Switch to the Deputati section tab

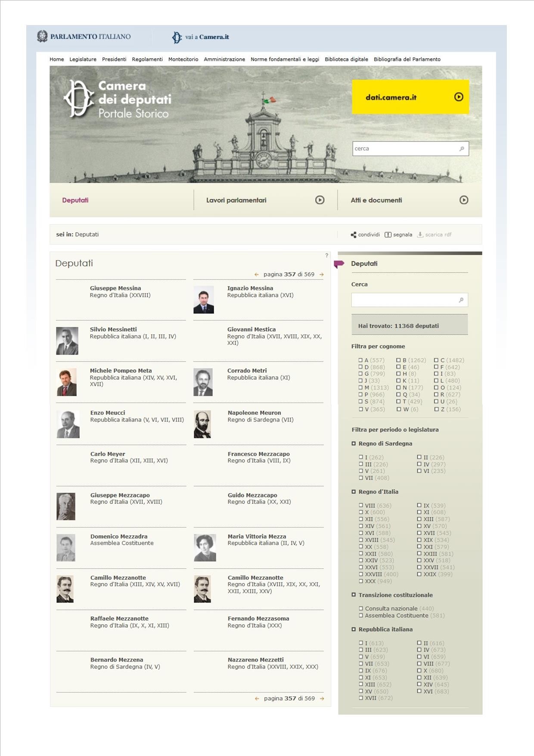[75, 200]
